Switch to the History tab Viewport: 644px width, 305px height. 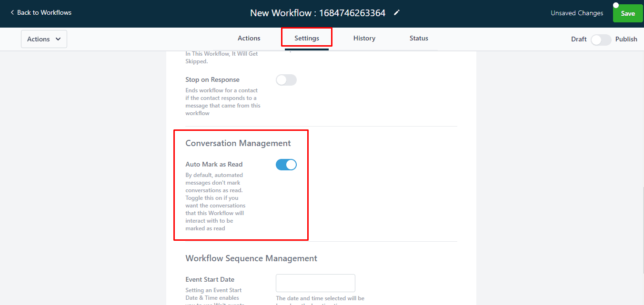pos(364,38)
